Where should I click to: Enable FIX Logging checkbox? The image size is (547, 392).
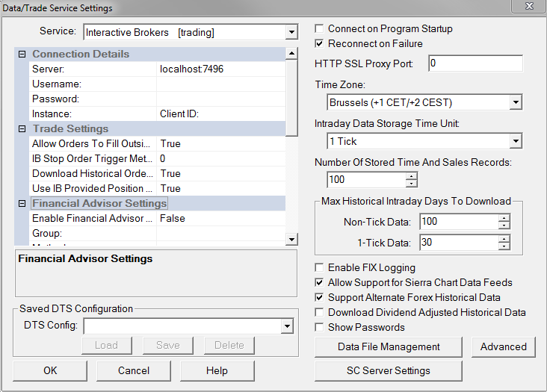click(320, 268)
